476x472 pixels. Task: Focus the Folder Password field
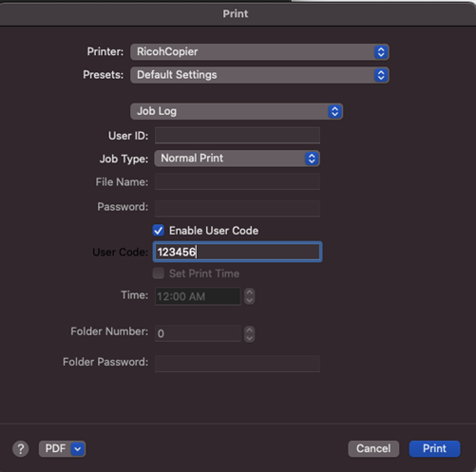(x=238, y=364)
